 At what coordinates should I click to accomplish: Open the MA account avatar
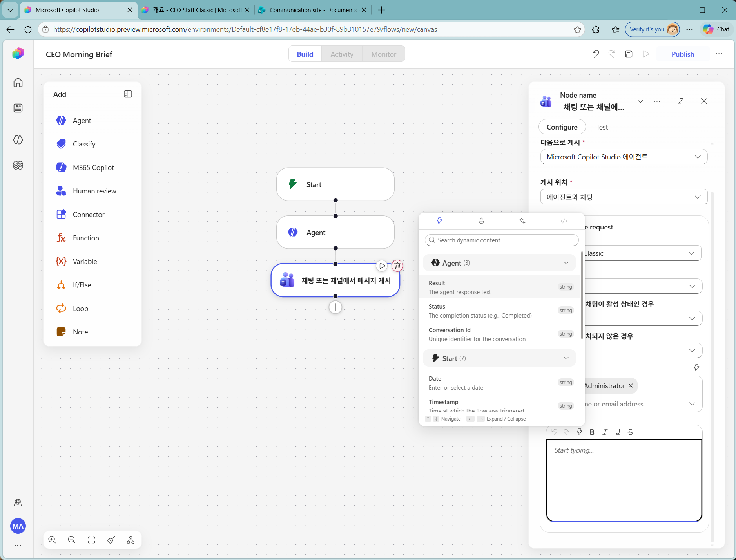coord(18,526)
